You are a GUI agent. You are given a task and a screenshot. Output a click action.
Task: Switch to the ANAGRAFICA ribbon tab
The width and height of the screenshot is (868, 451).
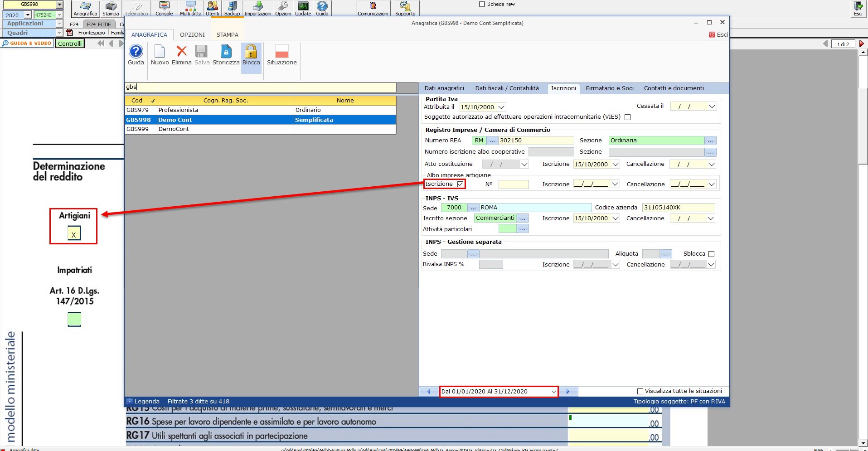[x=149, y=34]
